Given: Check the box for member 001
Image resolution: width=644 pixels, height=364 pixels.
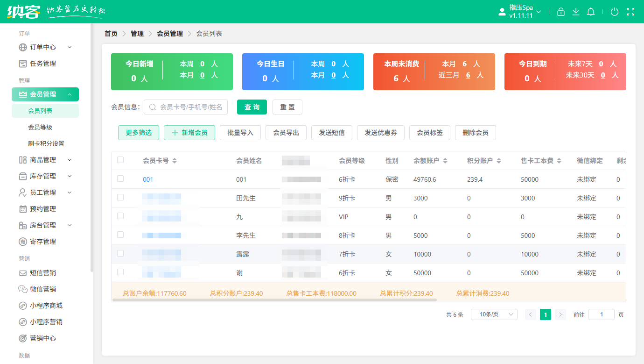Looking at the screenshot, I should click(120, 178).
